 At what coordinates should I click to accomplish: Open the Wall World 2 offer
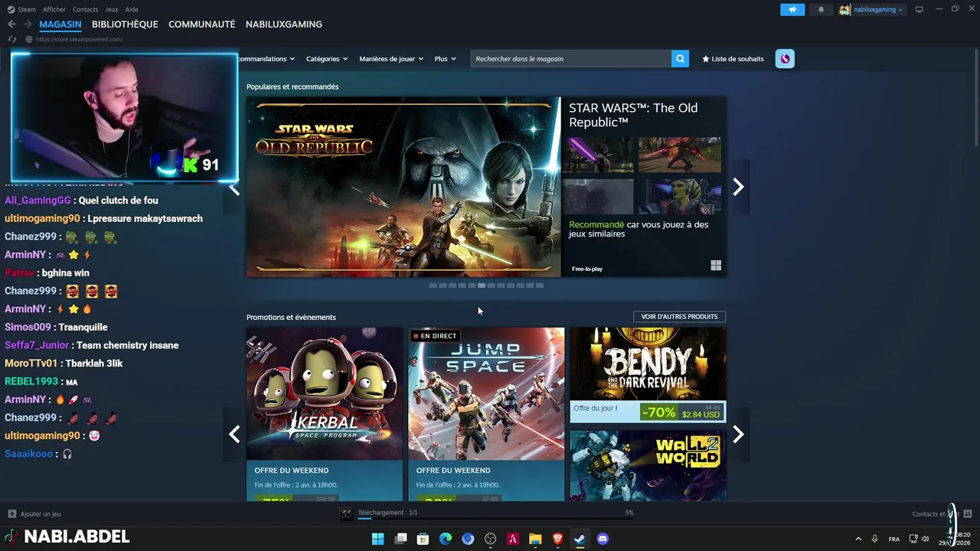[648, 465]
